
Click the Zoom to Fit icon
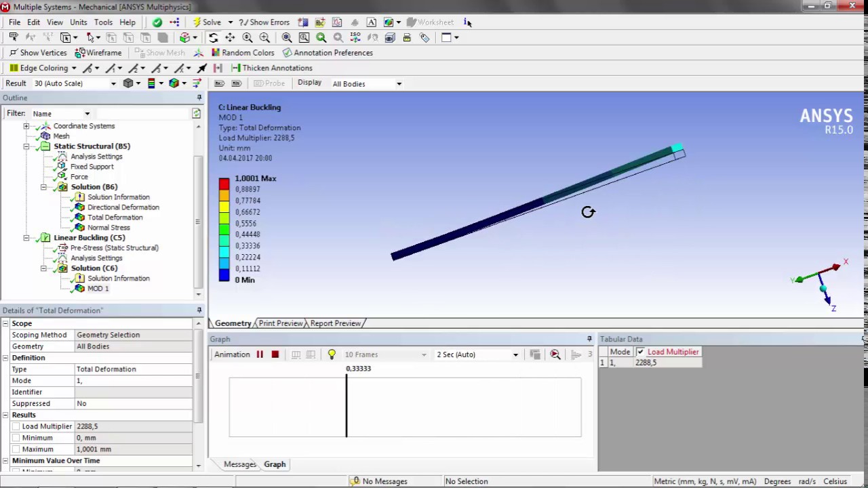pyautogui.click(x=287, y=38)
